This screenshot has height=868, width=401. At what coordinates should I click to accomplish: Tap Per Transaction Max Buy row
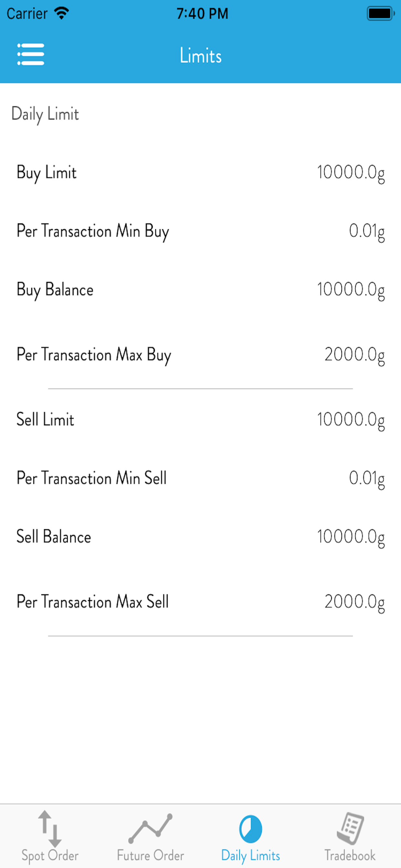pyautogui.click(x=200, y=355)
